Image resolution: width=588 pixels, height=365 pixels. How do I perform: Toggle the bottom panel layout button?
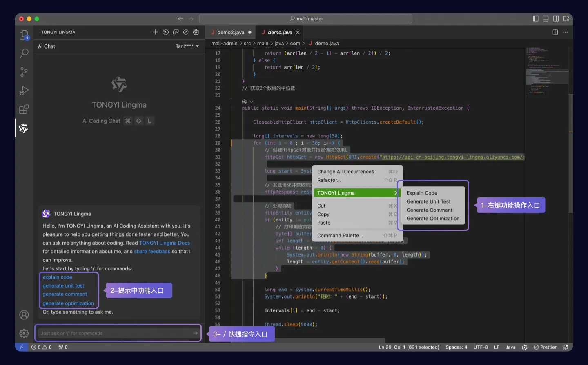[546, 19]
